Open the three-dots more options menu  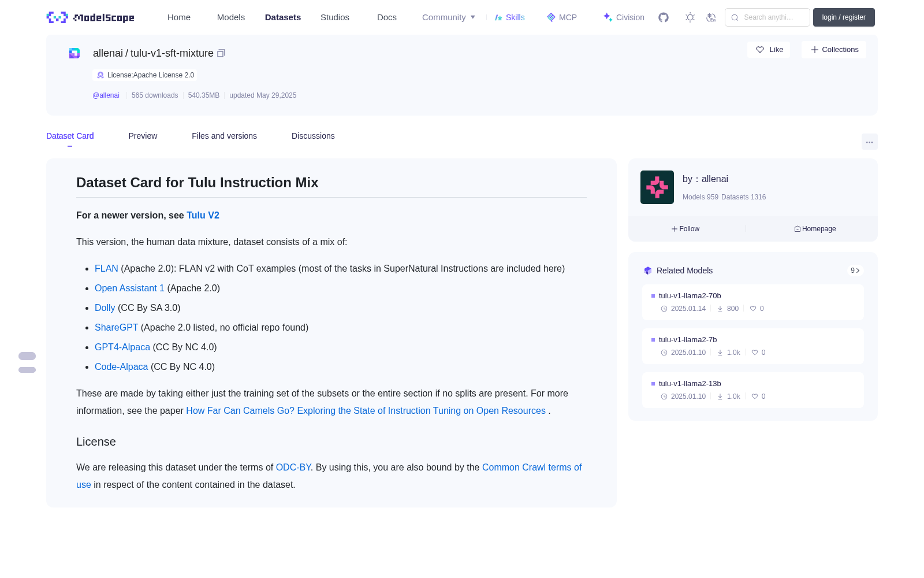click(870, 142)
